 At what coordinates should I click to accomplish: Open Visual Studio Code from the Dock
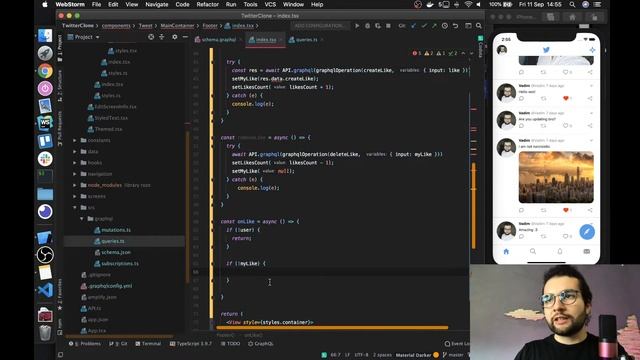click(45, 290)
